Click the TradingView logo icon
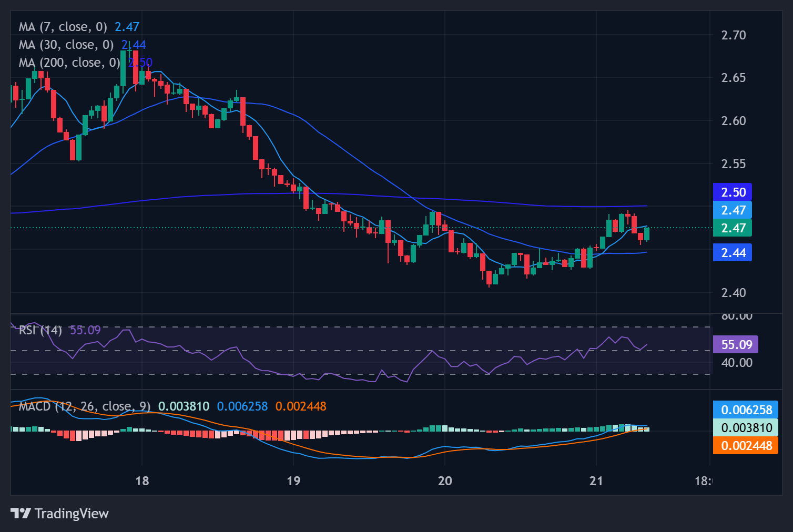793x532 pixels. click(21, 513)
